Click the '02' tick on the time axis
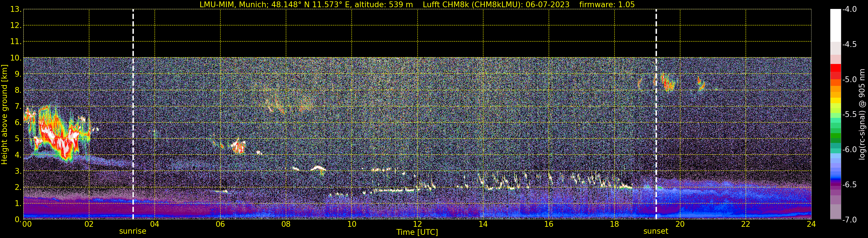 click(x=89, y=224)
